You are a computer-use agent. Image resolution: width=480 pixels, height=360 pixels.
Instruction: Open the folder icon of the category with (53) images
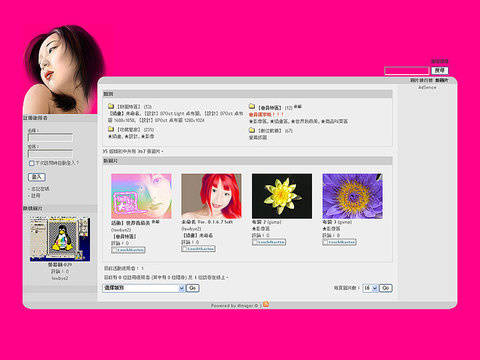(111, 106)
